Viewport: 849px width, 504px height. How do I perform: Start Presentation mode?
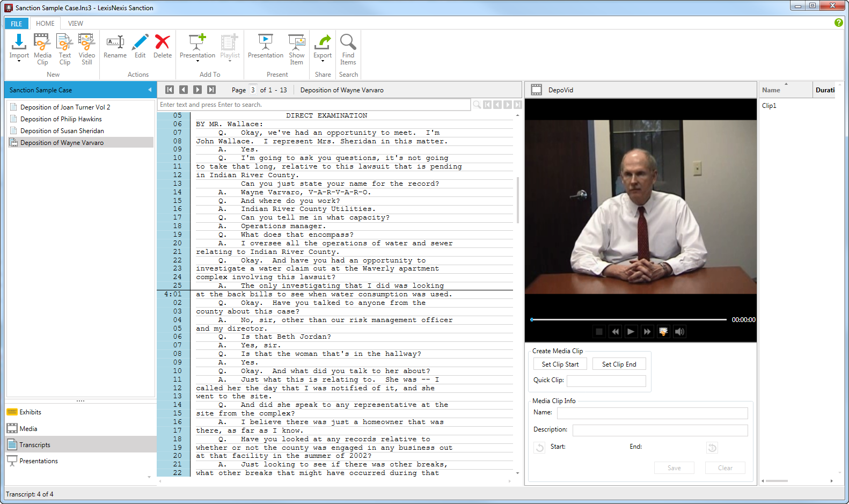(265, 46)
